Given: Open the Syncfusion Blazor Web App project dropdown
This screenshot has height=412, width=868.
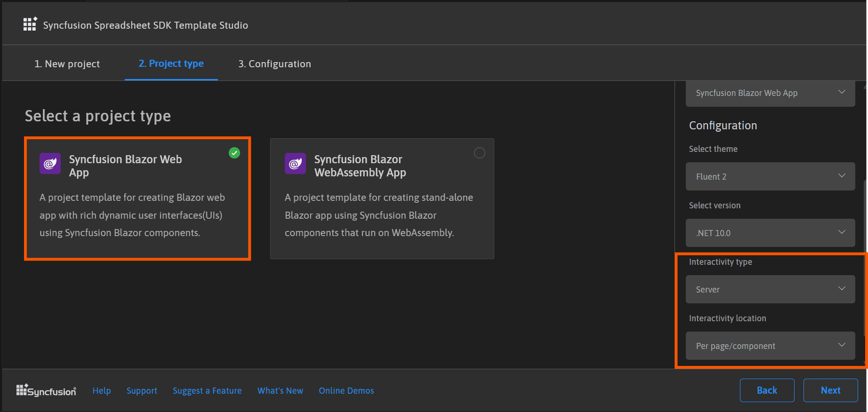Looking at the screenshot, I should tap(770, 93).
